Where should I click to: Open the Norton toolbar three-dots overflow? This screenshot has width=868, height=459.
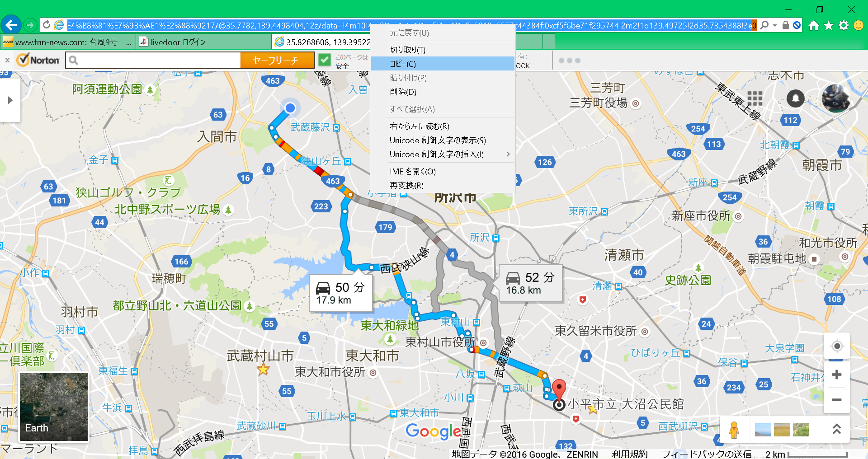tap(569, 61)
